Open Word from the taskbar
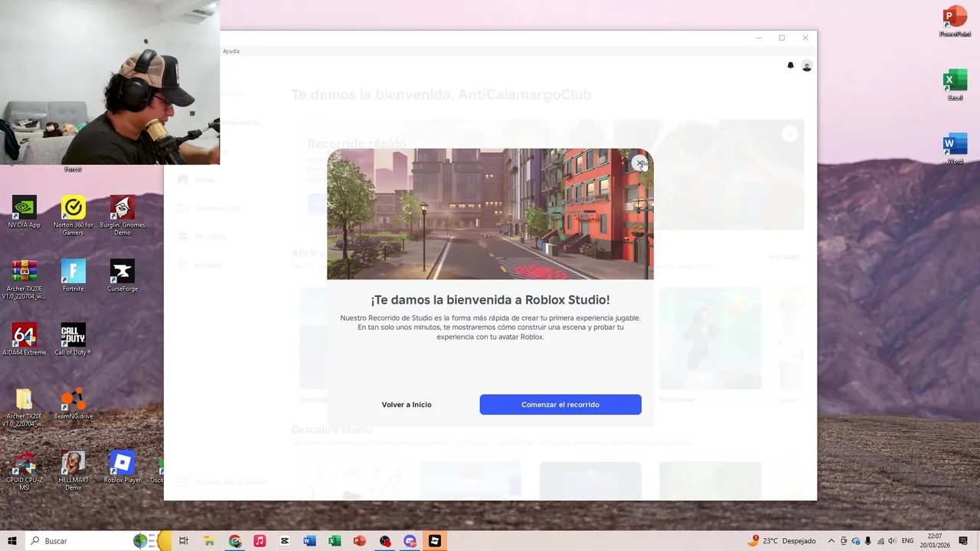Viewport: 980px width, 551px height. pos(309,541)
